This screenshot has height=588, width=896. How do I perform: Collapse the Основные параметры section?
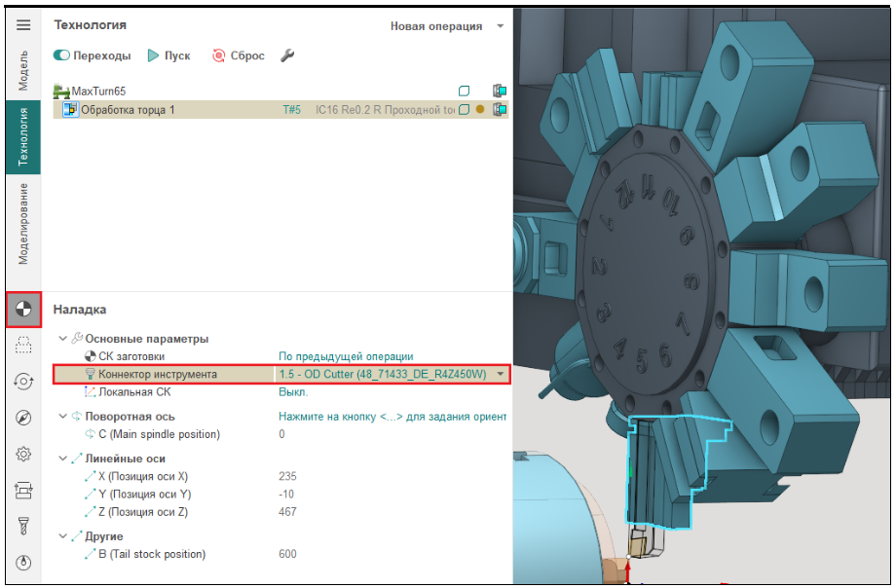click(x=63, y=339)
